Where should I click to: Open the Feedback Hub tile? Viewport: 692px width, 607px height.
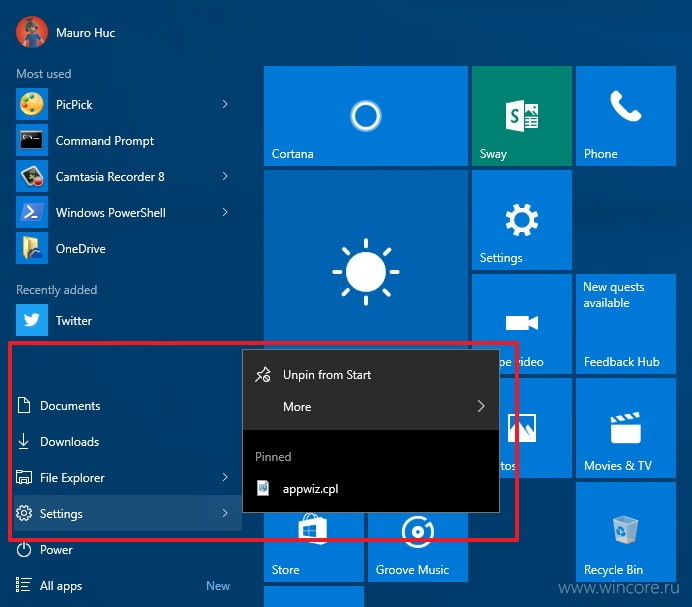(626, 324)
